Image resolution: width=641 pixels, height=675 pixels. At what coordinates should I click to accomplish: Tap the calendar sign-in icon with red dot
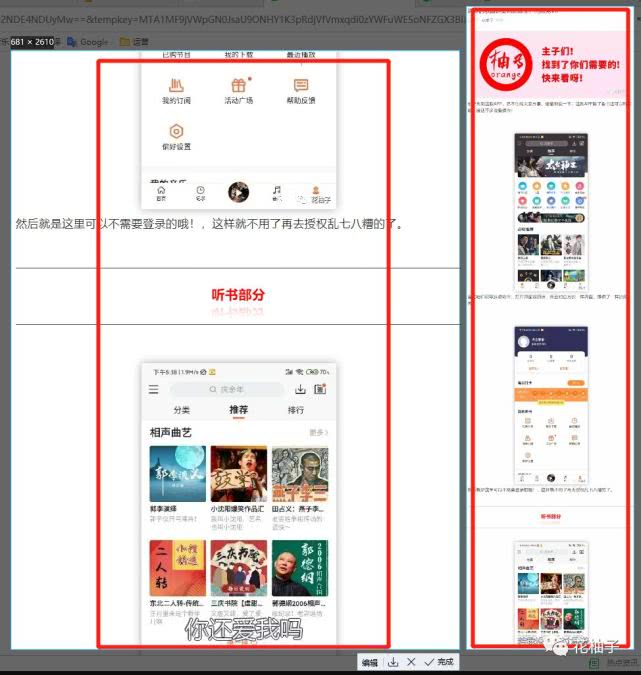(320, 389)
